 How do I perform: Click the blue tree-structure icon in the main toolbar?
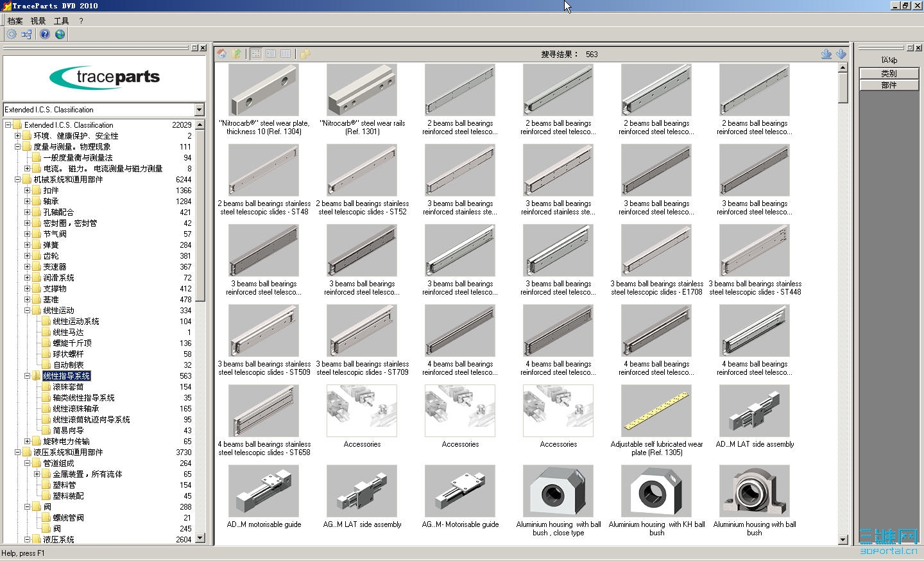pyautogui.click(x=26, y=34)
